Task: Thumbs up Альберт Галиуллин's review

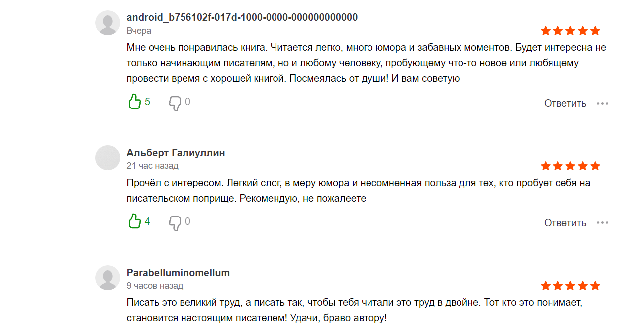Action: click(135, 221)
